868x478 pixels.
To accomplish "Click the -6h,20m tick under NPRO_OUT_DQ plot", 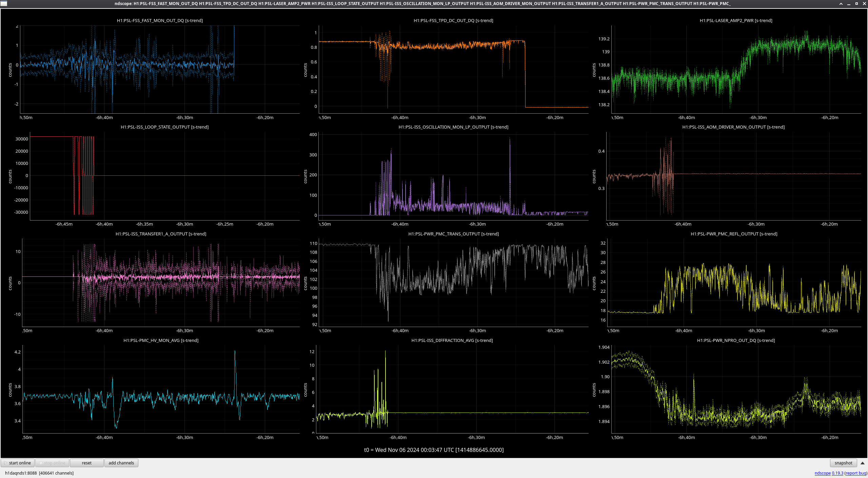I will point(830,437).
